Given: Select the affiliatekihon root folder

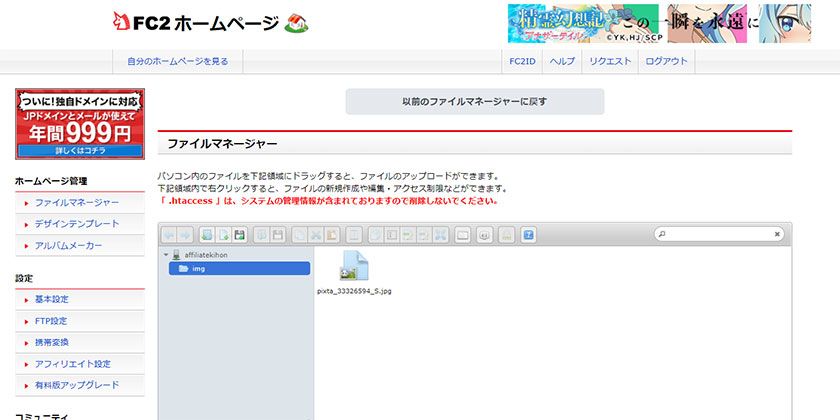Looking at the screenshot, I should tap(206, 255).
